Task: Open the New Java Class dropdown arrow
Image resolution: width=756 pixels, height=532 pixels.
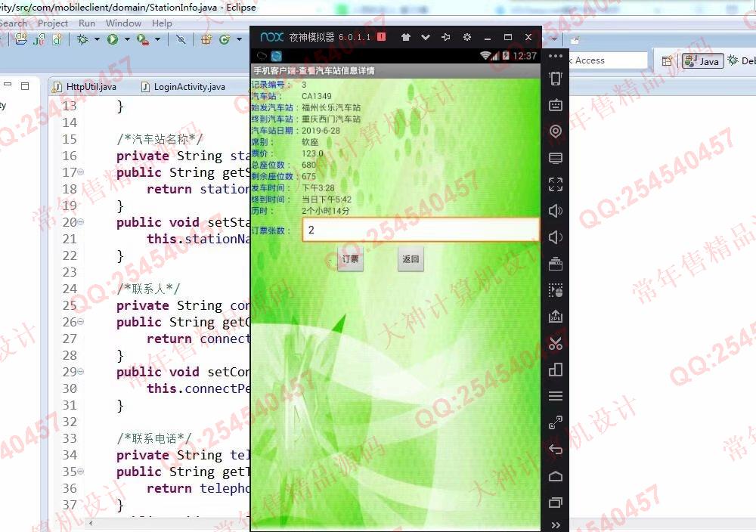Action: (239, 39)
